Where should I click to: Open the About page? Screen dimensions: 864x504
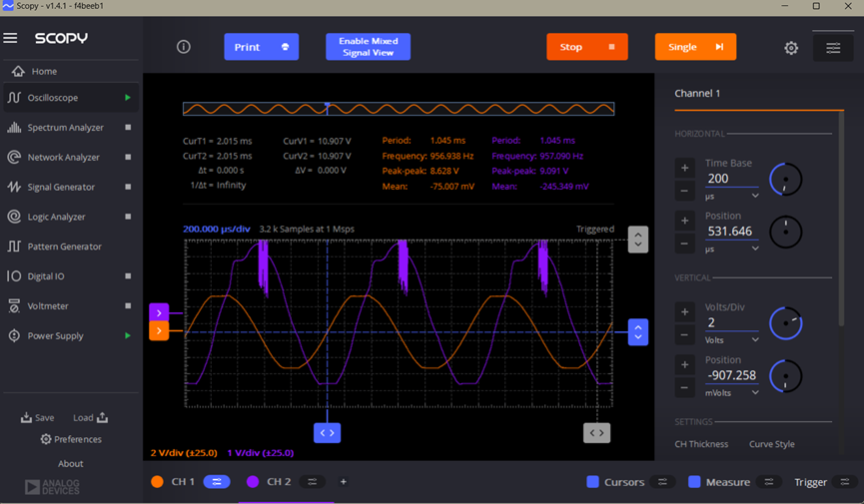tap(71, 464)
